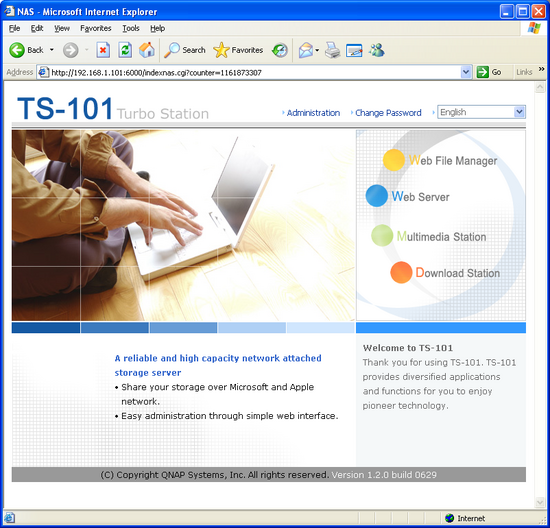550x528 pixels.
Task: Refresh the page with the Refresh icon
Action: [x=125, y=50]
